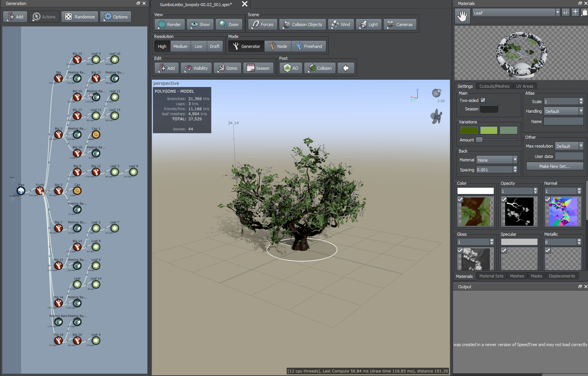Uncheck the Gloss texture checkbox
This screenshot has width=588, height=376.
(x=460, y=250)
